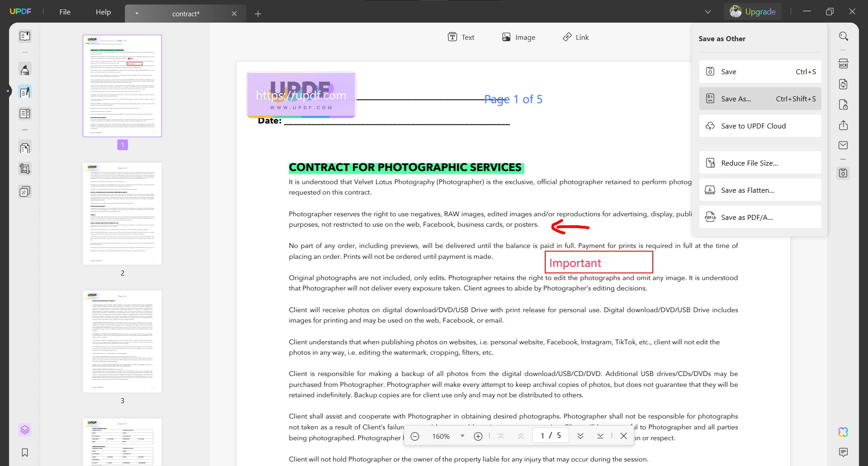Select Reduce File Size option
Screen dimensions: 868x466
coord(760,162)
